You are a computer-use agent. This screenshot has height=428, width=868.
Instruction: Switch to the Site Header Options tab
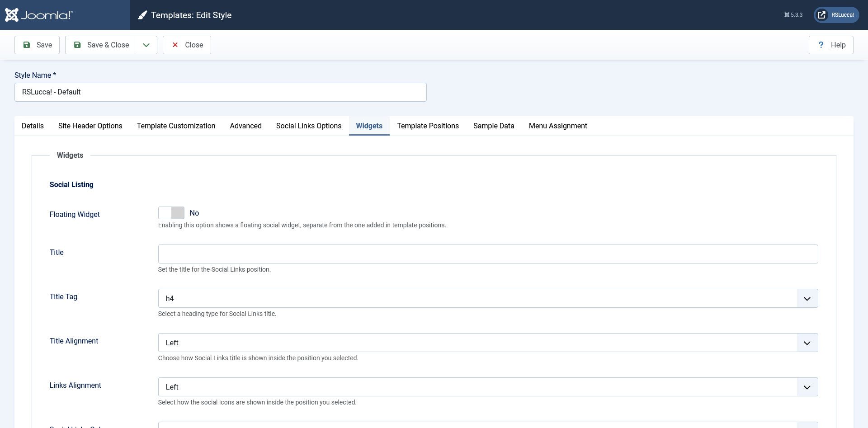pyautogui.click(x=90, y=126)
